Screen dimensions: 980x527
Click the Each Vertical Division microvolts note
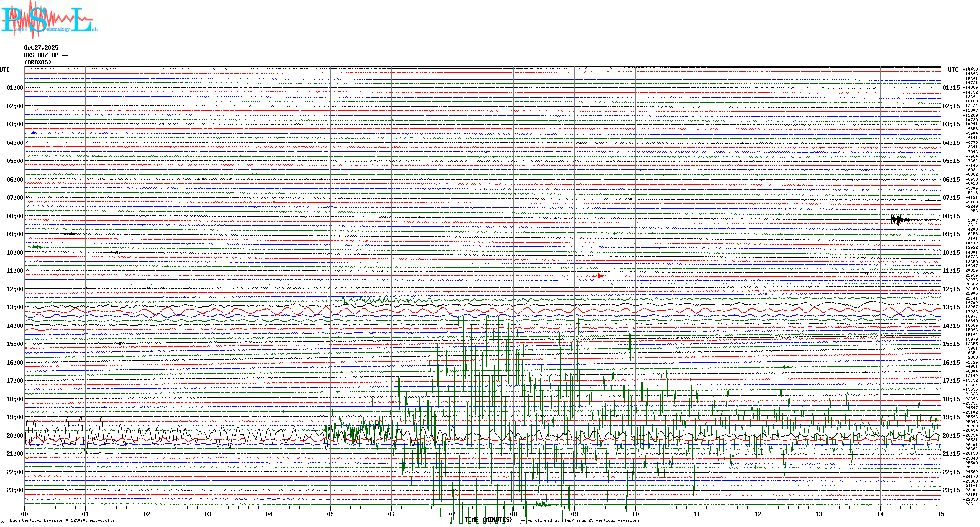click(x=62, y=520)
